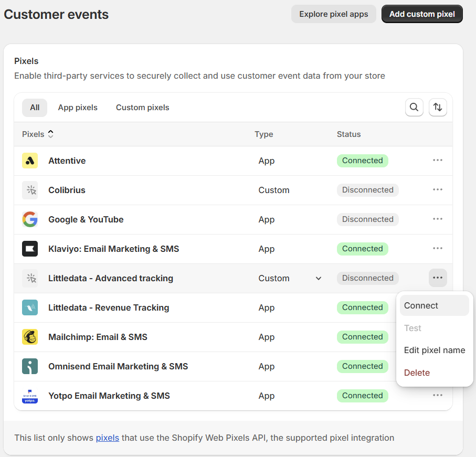
Task: Open the Google & YouTube pixel name
Action: pyautogui.click(x=86, y=219)
